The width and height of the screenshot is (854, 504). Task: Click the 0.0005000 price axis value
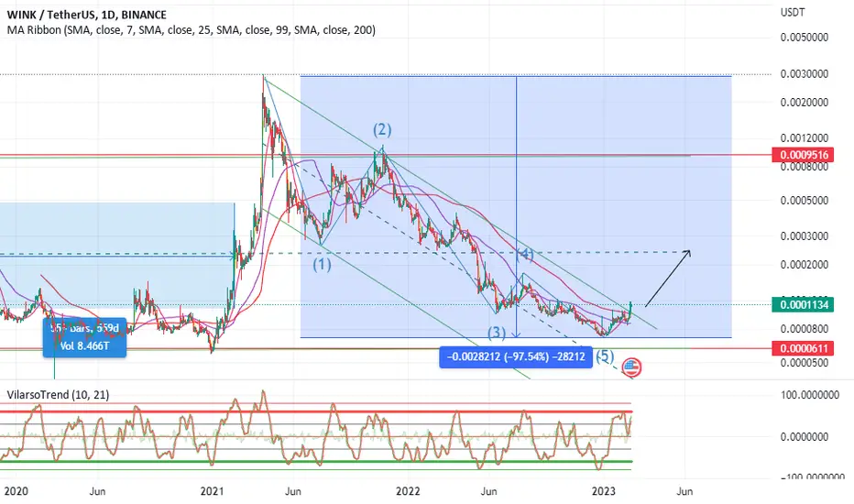805,201
